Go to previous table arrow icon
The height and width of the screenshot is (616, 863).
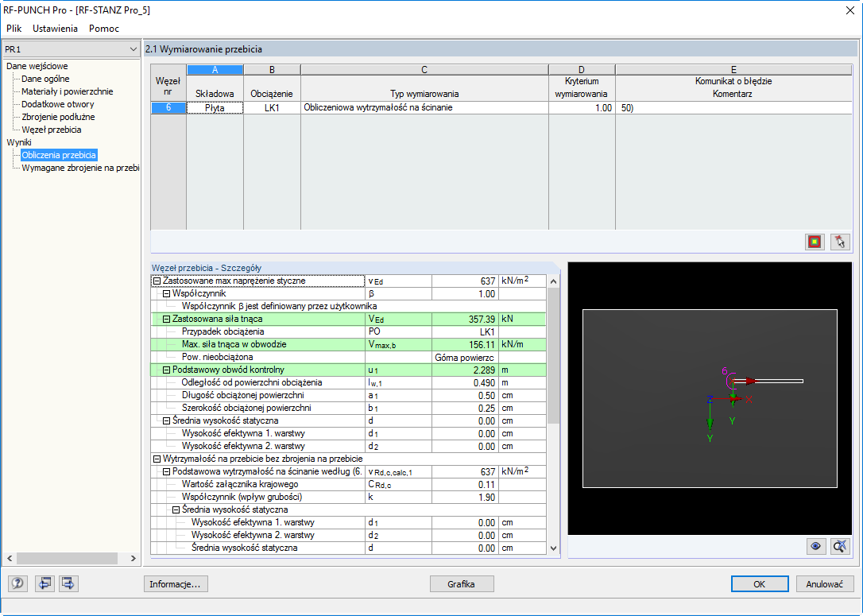pos(44,583)
